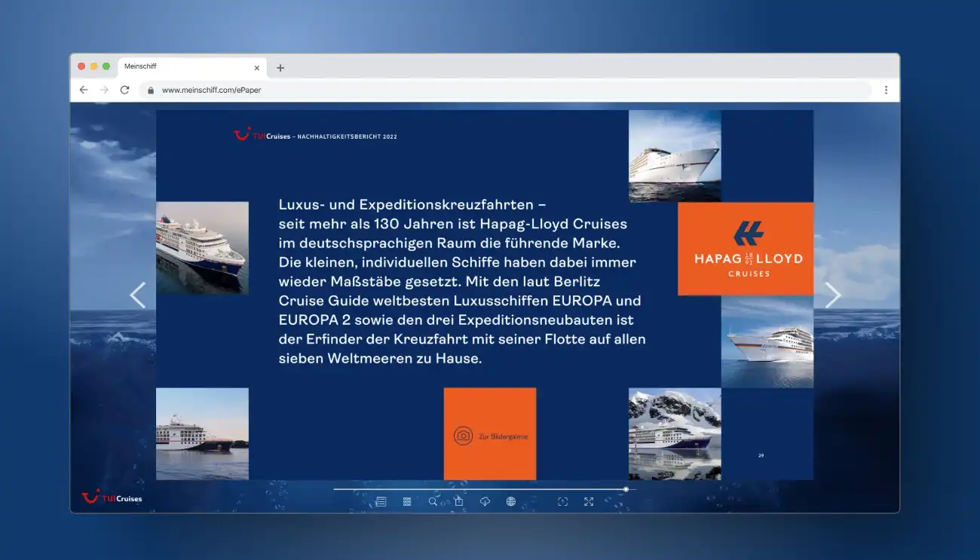Click the camera icon in orange tile
This screenshot has height=560, width=980.
click(x=463, y=436)
